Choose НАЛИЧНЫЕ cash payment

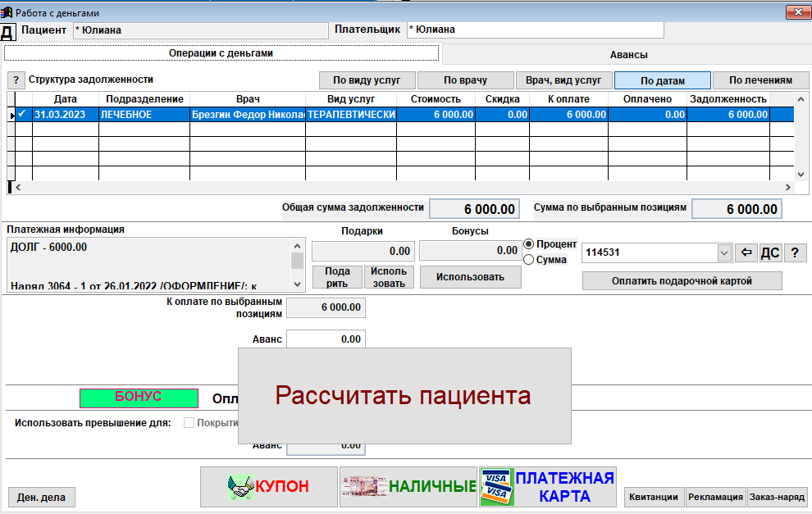point(408,487)
